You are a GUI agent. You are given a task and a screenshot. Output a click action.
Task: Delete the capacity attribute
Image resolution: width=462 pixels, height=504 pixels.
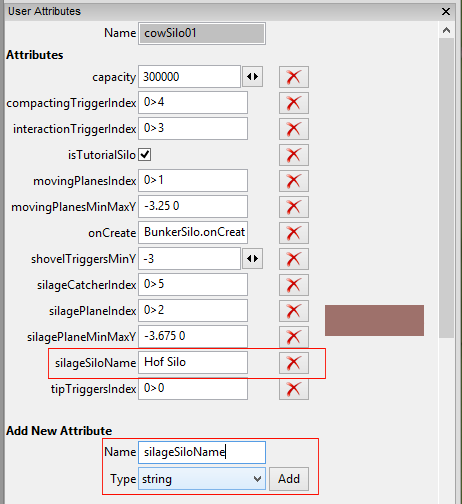[294, 77]
